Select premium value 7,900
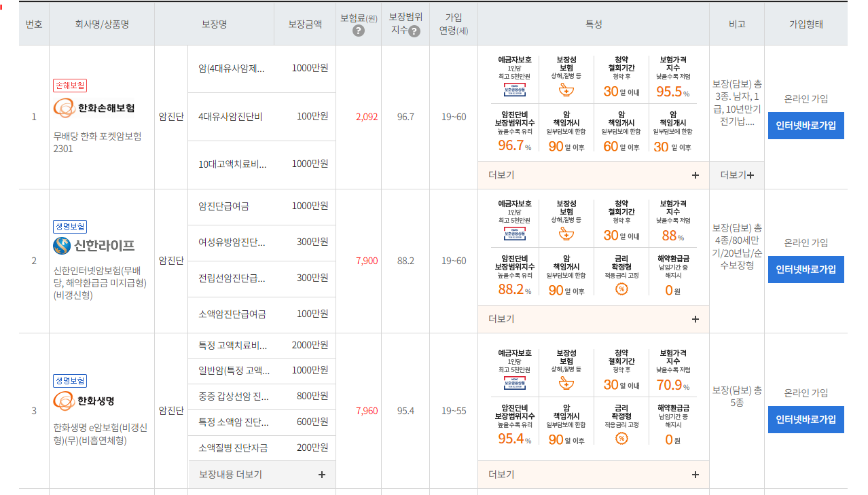868x495 pixels. click(367, 261)
